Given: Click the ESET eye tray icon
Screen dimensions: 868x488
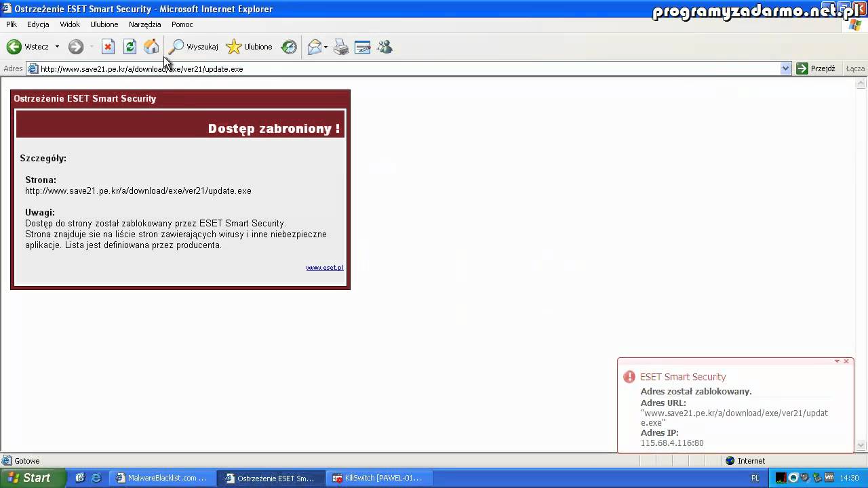Looking at the screenshot, I should pyautogui.click(x=793, y=478).
